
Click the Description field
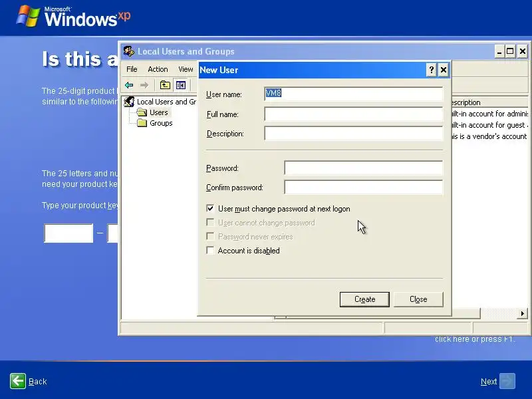coord(354,134)
